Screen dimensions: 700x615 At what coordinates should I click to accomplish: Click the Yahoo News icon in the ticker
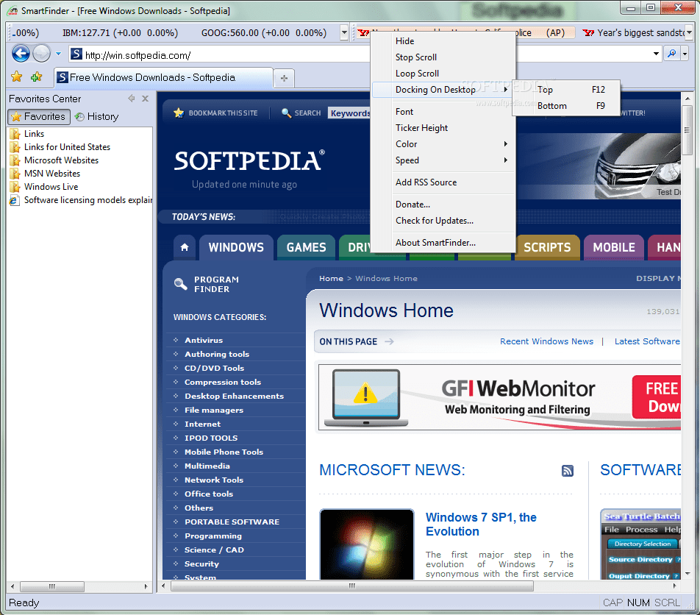point(362,32)
